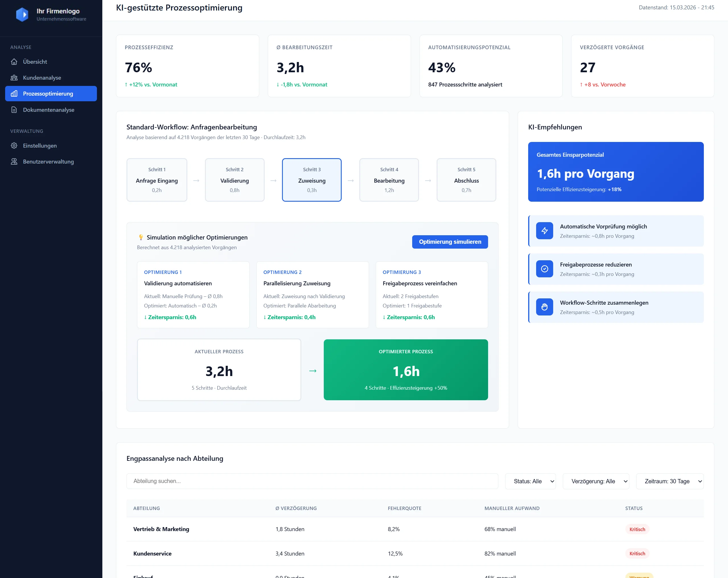Viewport: 728px width, 578px height.
Task: Click the Optimierung simulieren button
Action: click(x=450, y=241)
